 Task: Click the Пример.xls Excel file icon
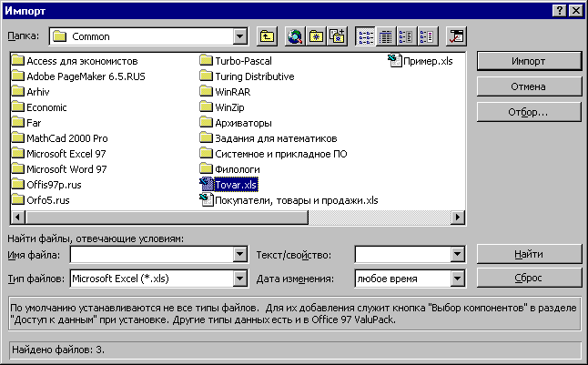pos(394,60)
